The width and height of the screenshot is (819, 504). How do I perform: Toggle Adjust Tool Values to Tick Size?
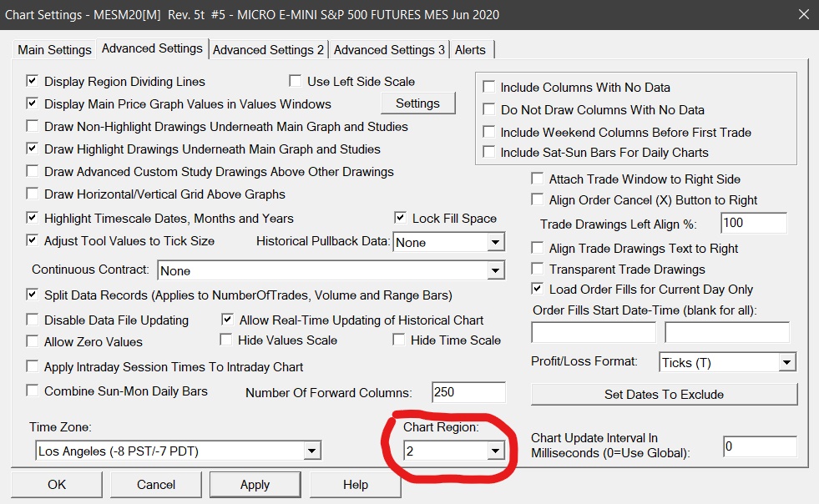click(33, 240)
